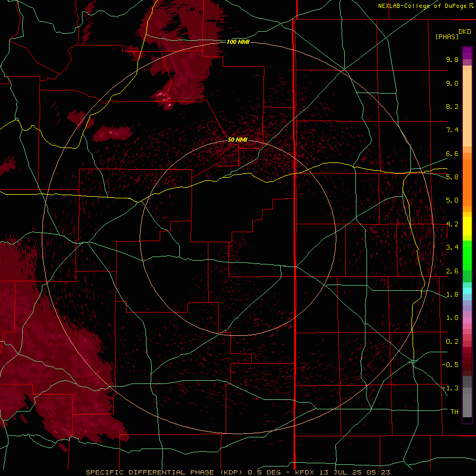
Task: Pick the light peach segment of color bar
Action: click(467, 108)
